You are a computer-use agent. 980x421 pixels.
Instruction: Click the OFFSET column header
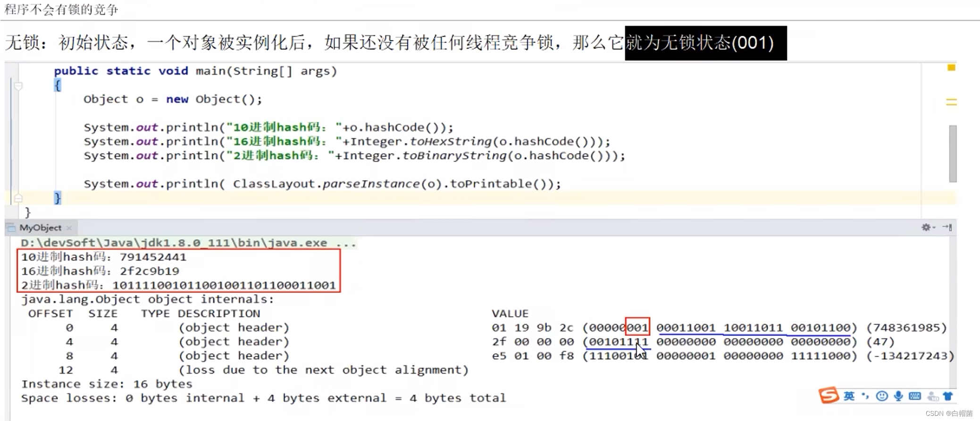(50, 313)
